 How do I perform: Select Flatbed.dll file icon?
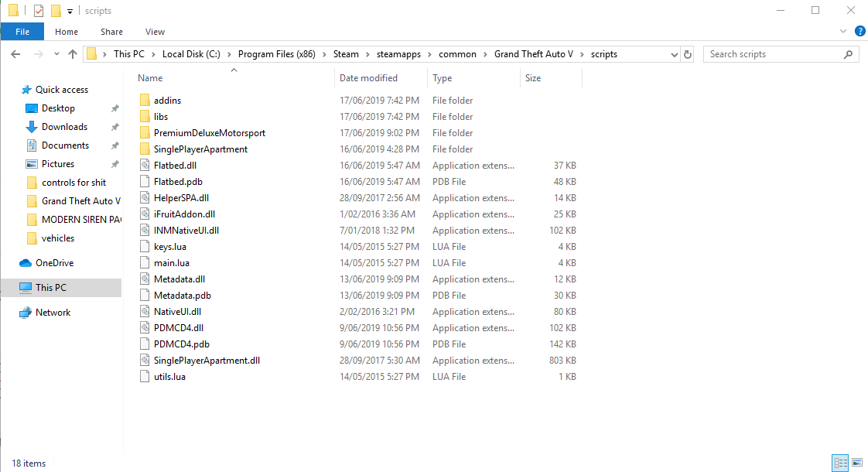pos(145,166)
